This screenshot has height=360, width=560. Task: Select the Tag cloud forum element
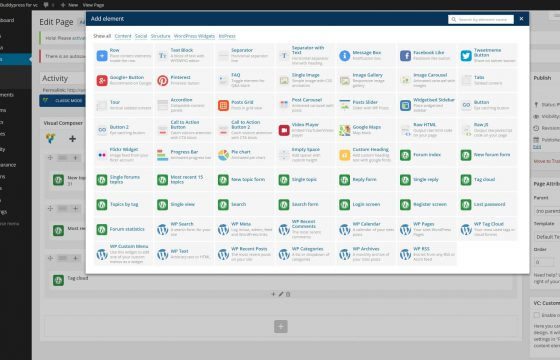(488, 180)
